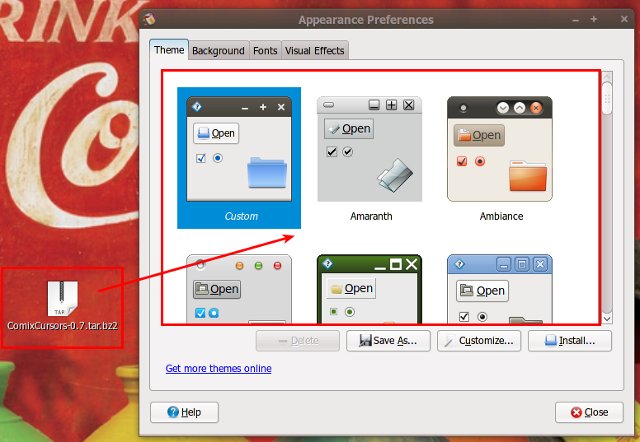Open the Visual Effects tab
The image size is (640, 442).
coord(315,51)
